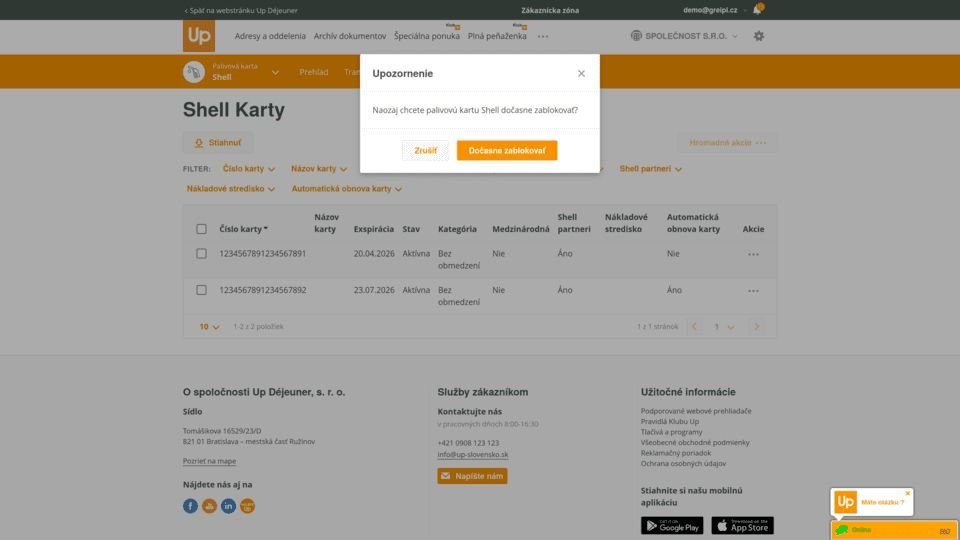Click the Stiahnuť download button
Image resolution: width=960 pixels, height=540 pixels.
tap(217, 143)
